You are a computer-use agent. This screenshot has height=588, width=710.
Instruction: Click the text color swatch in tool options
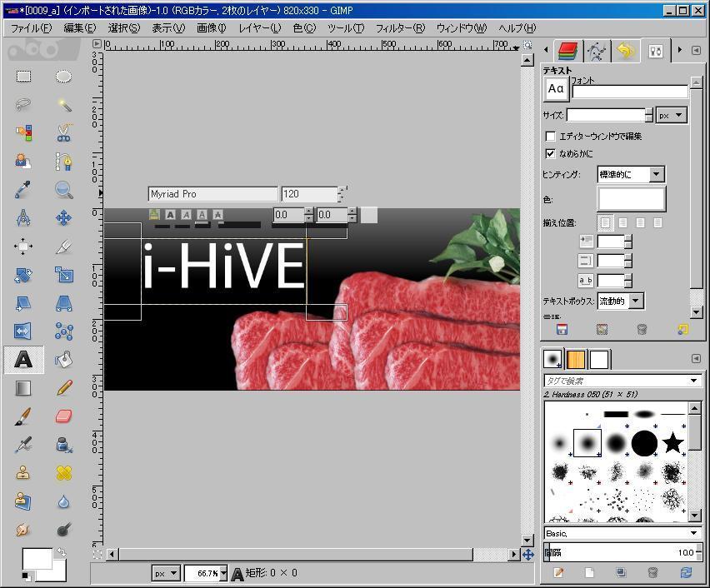(x=631, y=199)
